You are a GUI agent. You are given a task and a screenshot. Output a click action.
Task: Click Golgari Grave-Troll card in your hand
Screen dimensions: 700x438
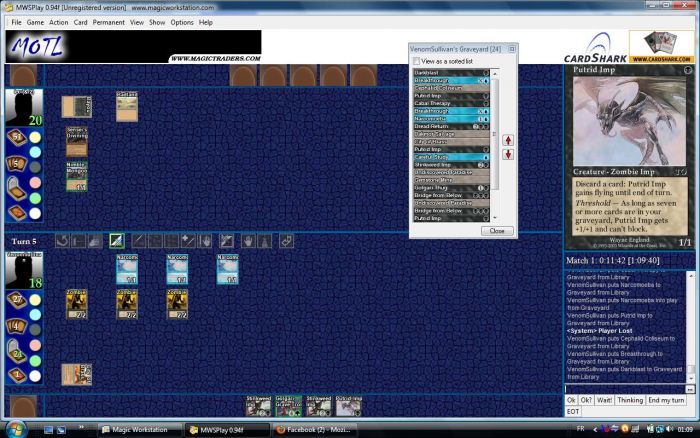pyautogui.click(x=288, y=406)
